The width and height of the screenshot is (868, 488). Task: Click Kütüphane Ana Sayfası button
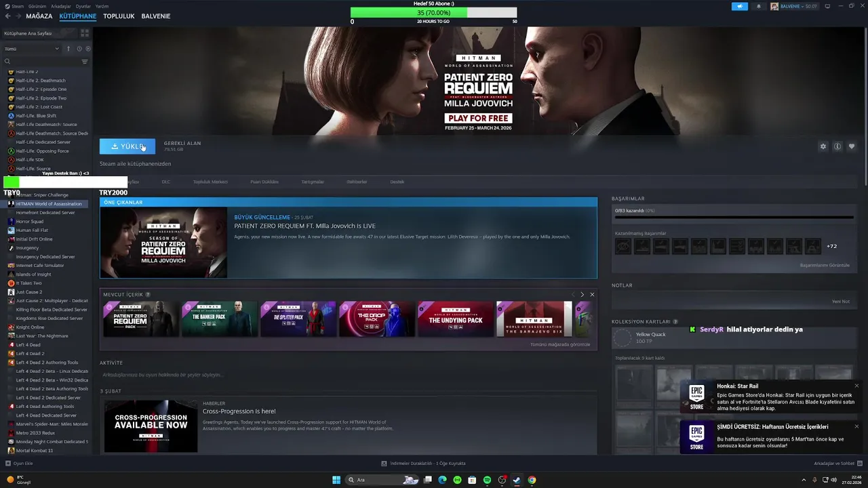click(x=39, y=33)
